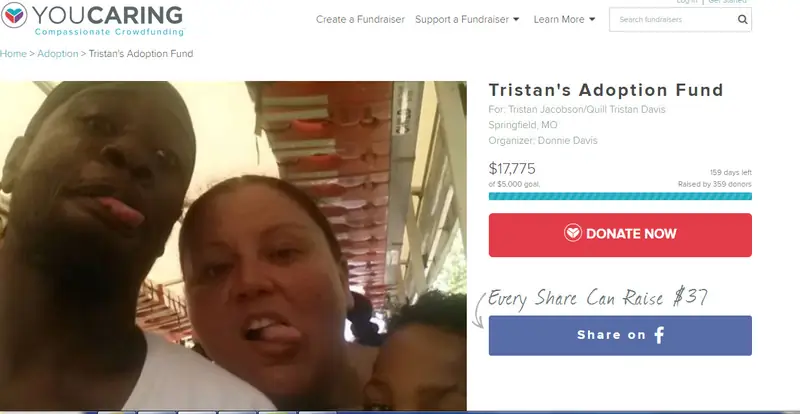The height and width of the screenshot is (414, 800).
Task: Click the Facebook f icon
Action: [659, 335]
